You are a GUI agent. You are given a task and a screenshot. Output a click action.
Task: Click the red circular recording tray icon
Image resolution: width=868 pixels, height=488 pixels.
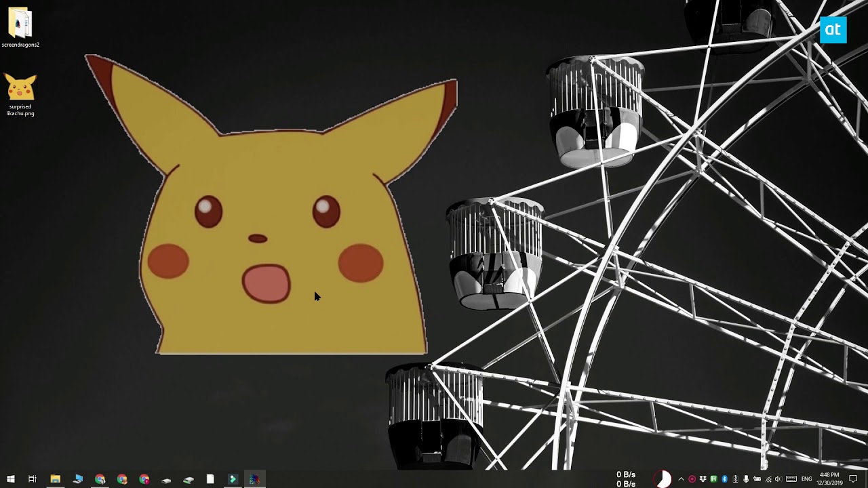pyautogui.click(x=692, y=479)
